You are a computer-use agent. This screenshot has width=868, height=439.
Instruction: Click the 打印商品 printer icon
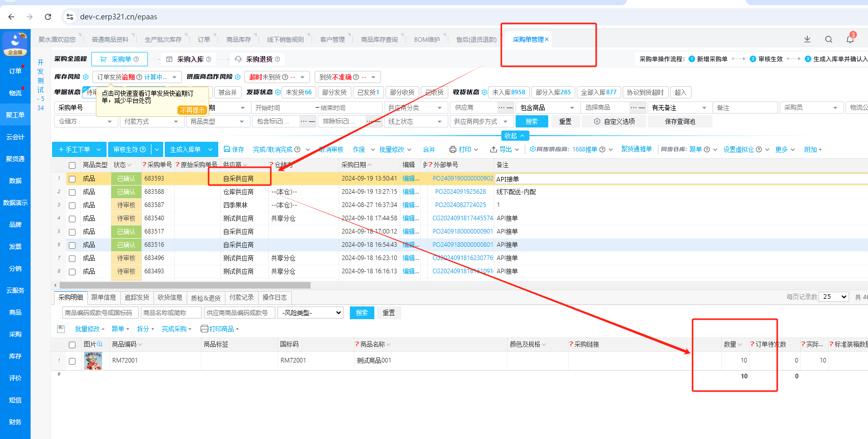pyautogui.click(x=205, y=329)
